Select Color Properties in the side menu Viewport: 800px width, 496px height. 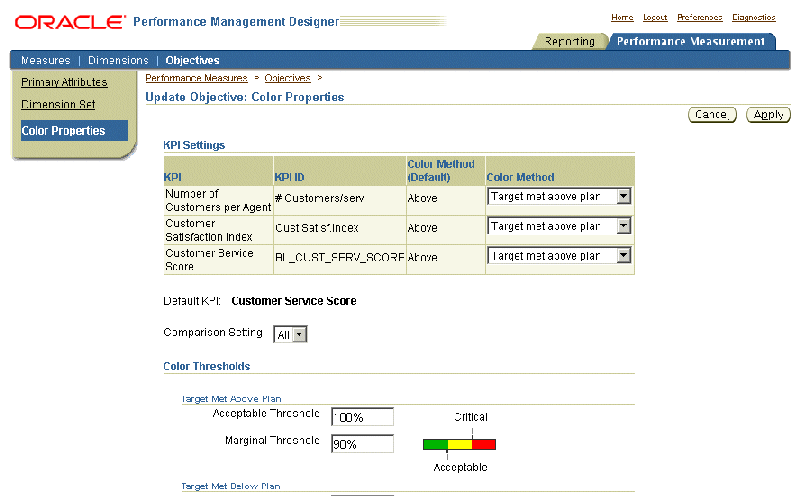coord(74,131)
